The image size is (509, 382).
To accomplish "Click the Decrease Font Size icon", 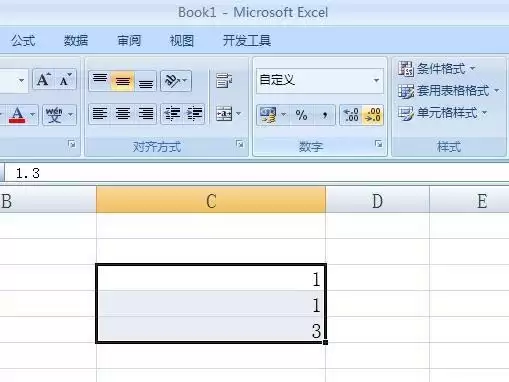I will 65,80.
